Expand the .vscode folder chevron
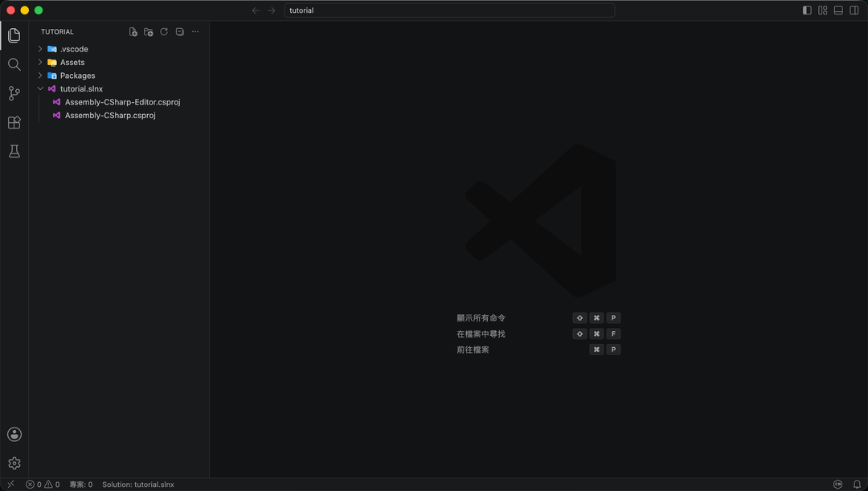The height and width of the screenshot is (491, 868). (x=40, y=49)
